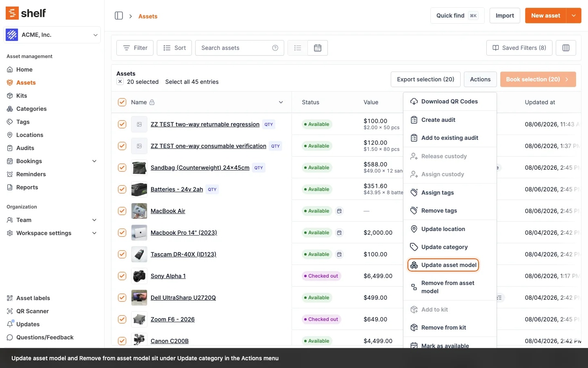Viewport: 588px width, 368px height.
Task: Choose Create audit action
Action: tap(450, 120)
